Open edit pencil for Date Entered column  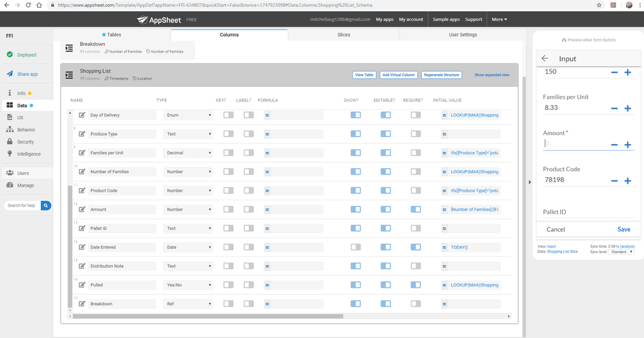click(82, 247)
